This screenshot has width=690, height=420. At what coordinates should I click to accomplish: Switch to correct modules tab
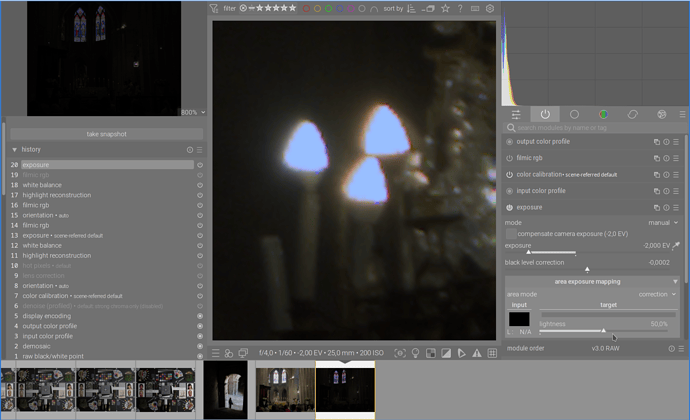(632, 114)
